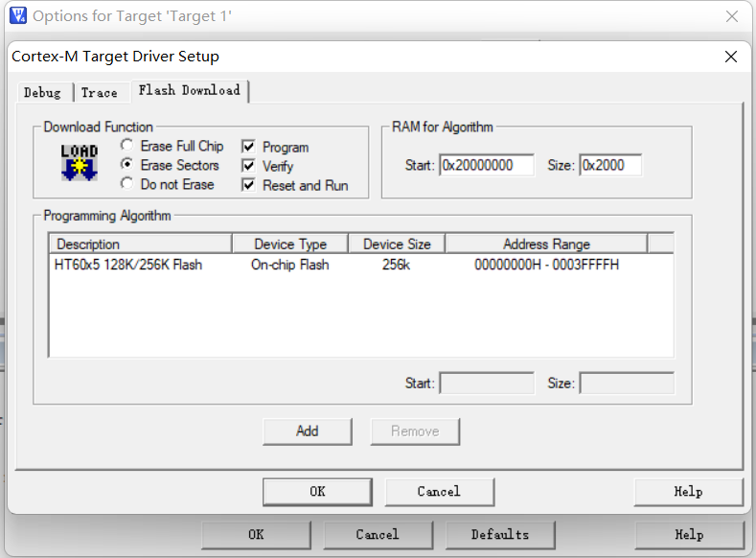Cancel the Cortex-M Driver Setup dialog
The height and width of the screenshot is (558, 756).
click(439, 492)
